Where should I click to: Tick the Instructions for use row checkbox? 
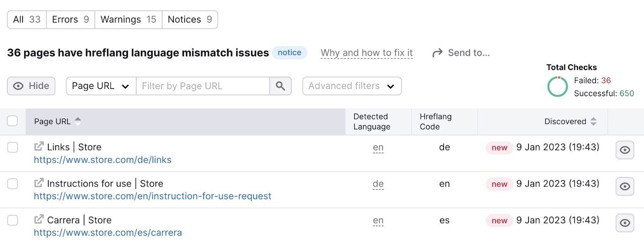[x=13, y=184]
